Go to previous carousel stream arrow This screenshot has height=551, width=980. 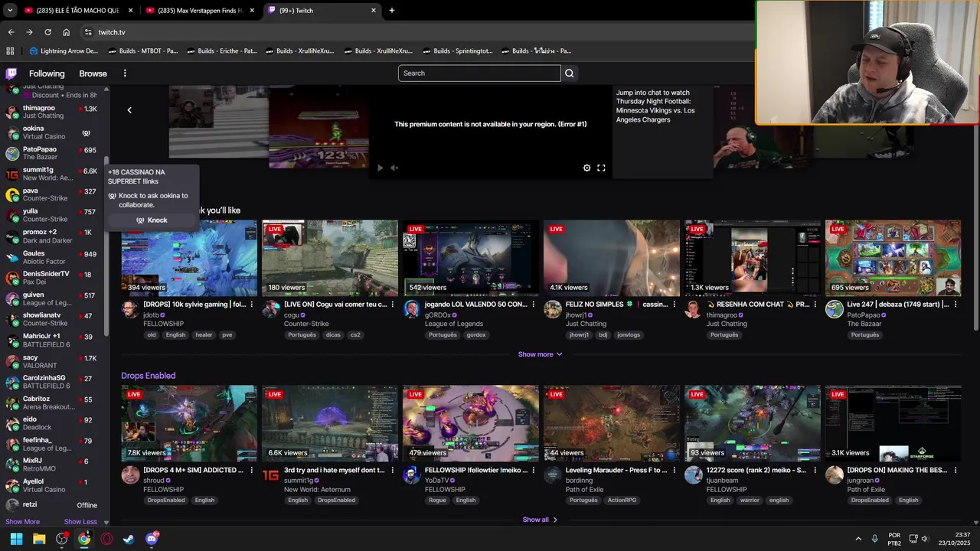tap(129, 110)
